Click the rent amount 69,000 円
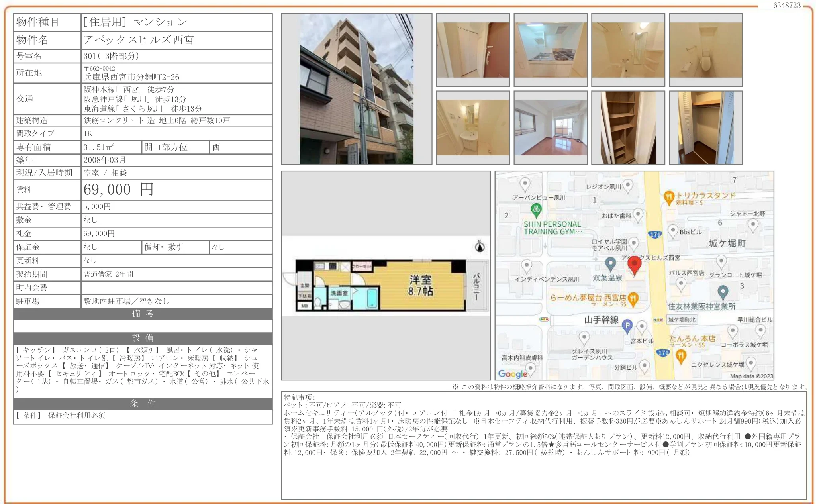Image resolution: width=819 pixels, height=504 pixels. click(x=118, y=190)
